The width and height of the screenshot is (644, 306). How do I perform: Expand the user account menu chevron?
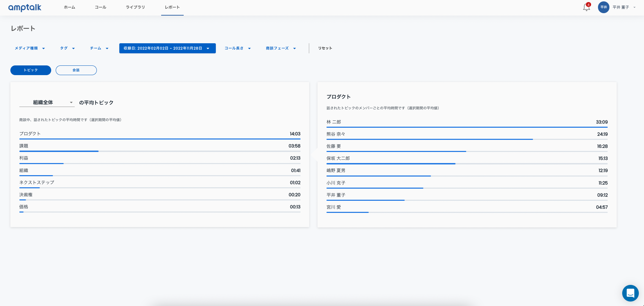click(634, 7)
